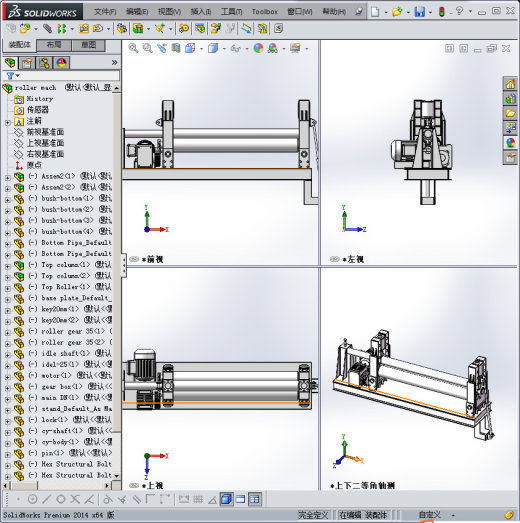Image resolution: width=520 pixels, height=523 pixels.
Task: Open the Display Style dropdown arrow
Action: pyautogui.click(x=224, y=49)
